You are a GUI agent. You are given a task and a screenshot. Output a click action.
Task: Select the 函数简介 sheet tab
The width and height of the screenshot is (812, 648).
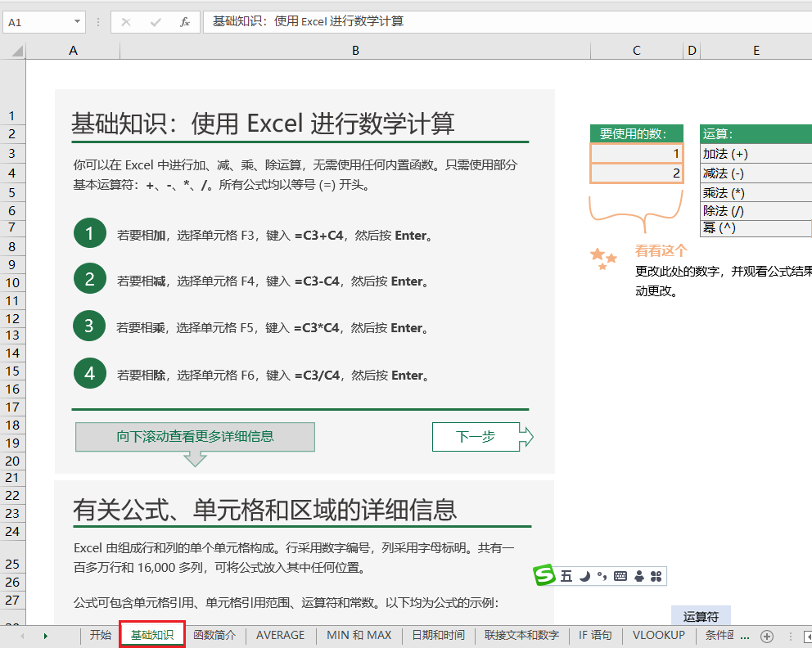(214, 635)
